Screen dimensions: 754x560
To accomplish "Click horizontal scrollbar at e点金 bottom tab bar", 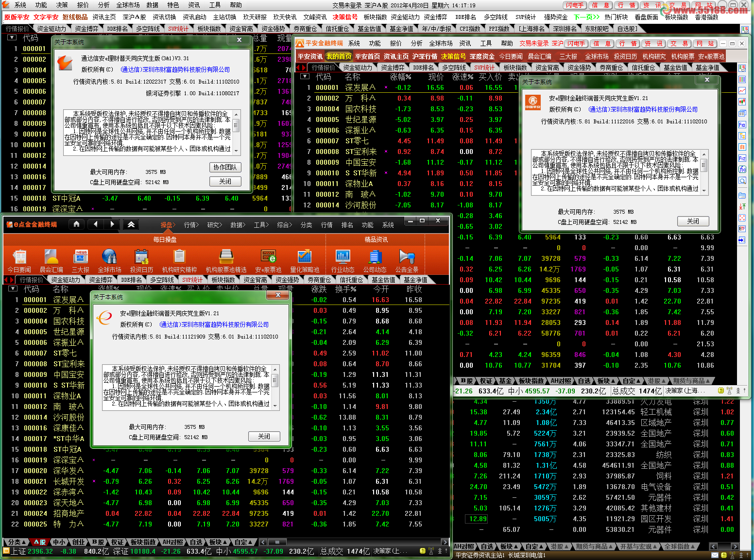I will [354, 542].
